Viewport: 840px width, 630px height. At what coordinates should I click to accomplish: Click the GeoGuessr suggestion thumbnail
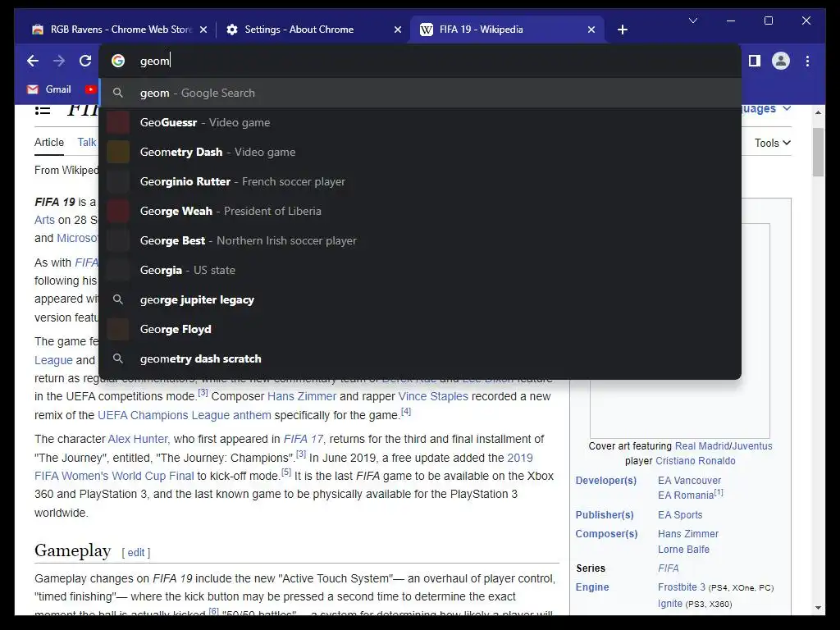(x=118, y=122)
